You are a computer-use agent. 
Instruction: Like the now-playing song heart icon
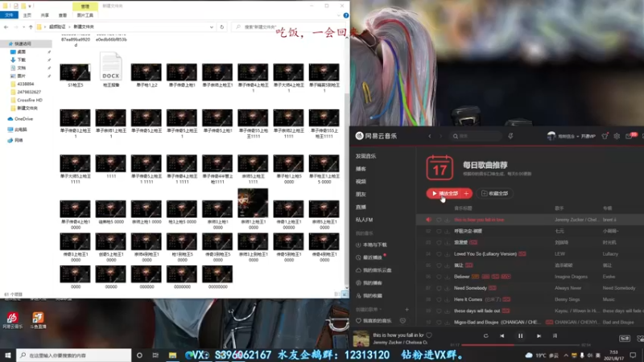coord(429,335)
